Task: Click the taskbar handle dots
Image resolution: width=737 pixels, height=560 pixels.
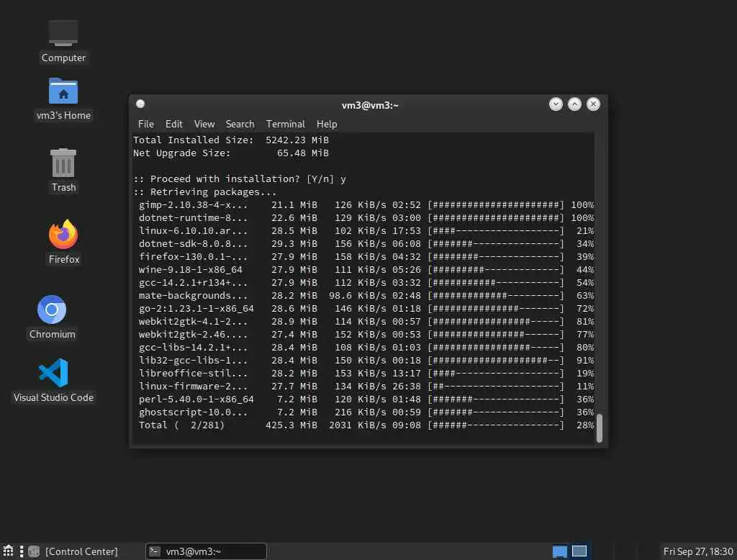Action: click(x=21, y=551)
